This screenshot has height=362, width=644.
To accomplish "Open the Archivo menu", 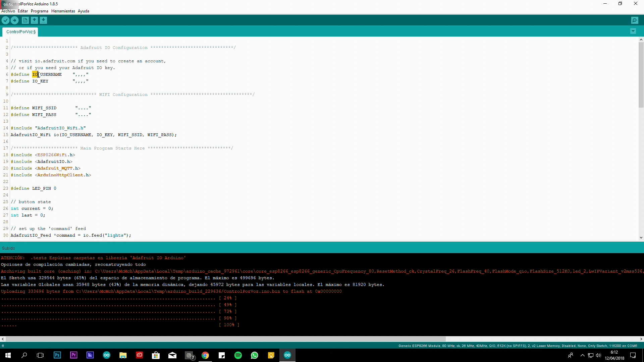I will pos(8,11).
